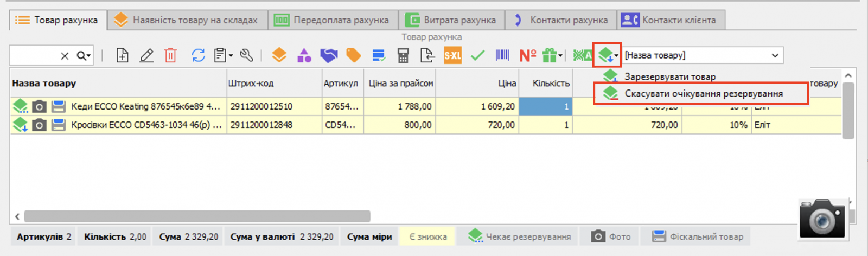Click the green reserve-goods layers toolbar icon

tap(605, 55)
